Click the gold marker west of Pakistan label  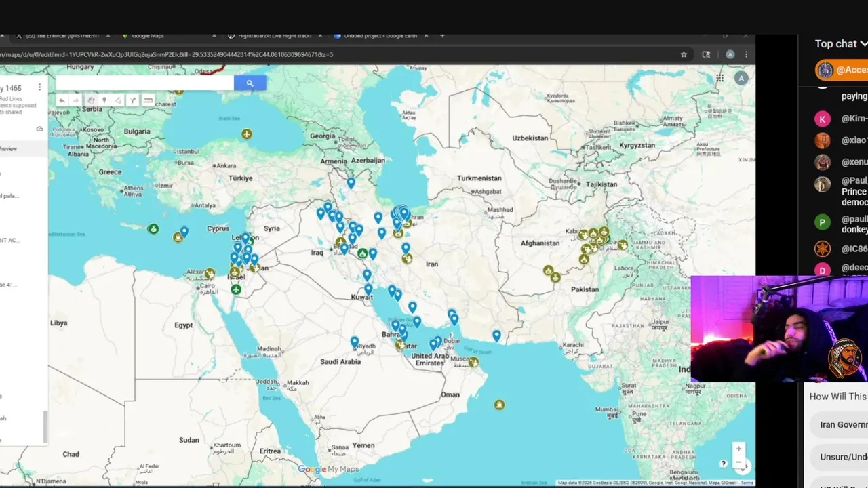pyautogui.click(x=556, y=277)
